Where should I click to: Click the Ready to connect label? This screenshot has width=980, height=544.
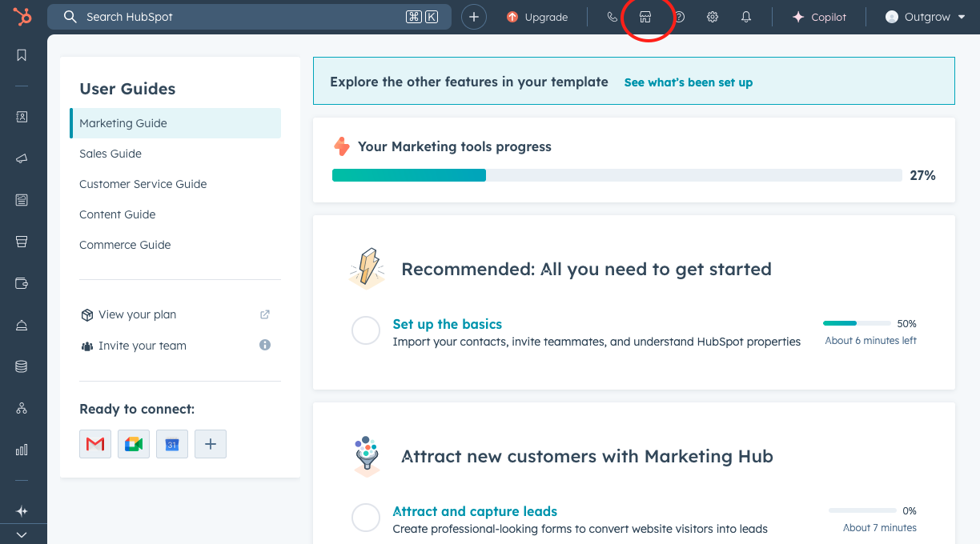(x=137, y=409)
